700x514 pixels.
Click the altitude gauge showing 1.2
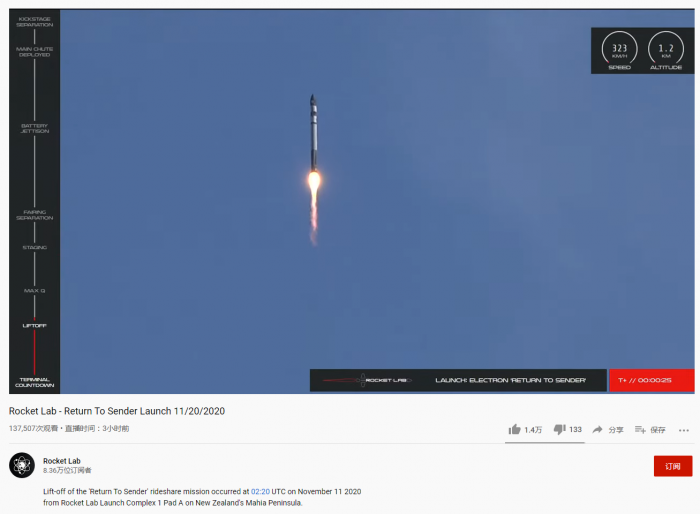(666, 50)
